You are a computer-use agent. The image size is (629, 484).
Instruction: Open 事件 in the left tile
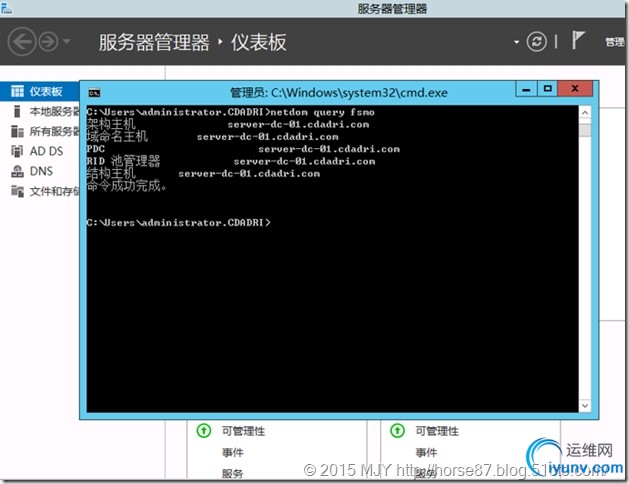(233, 453)
